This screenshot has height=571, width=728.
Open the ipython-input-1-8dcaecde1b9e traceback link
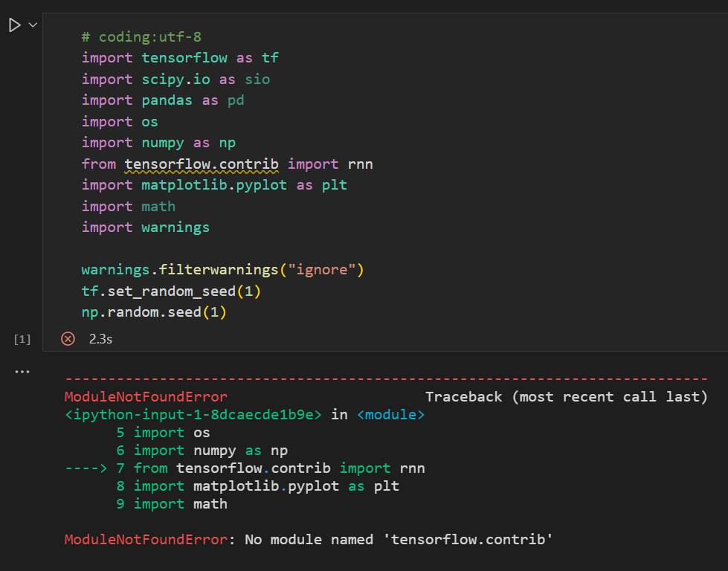tap(193, 415)
